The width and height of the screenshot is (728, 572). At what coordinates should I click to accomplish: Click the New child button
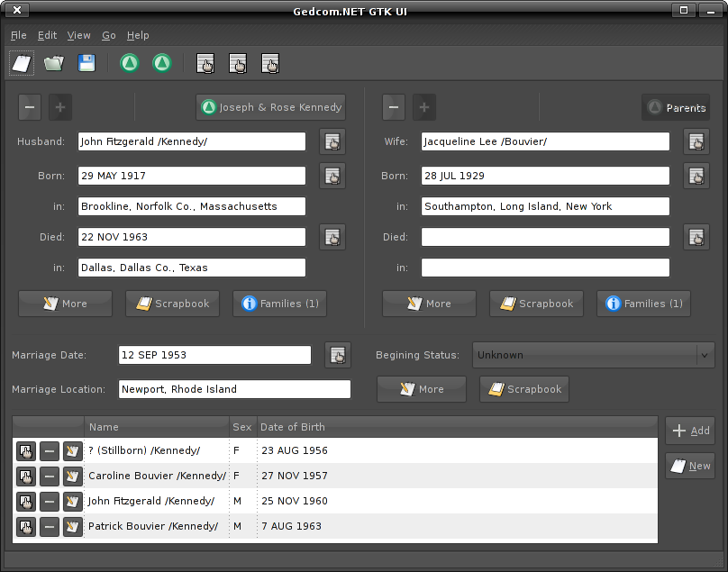pos(690,466)
